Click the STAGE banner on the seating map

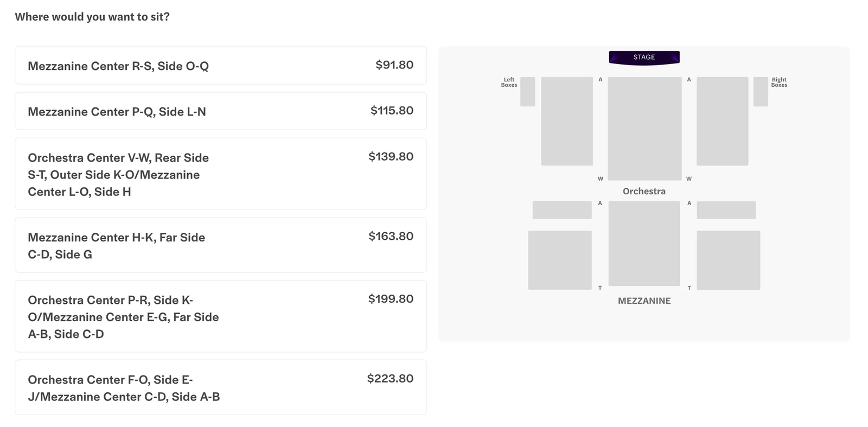click(x=644, y=57)
